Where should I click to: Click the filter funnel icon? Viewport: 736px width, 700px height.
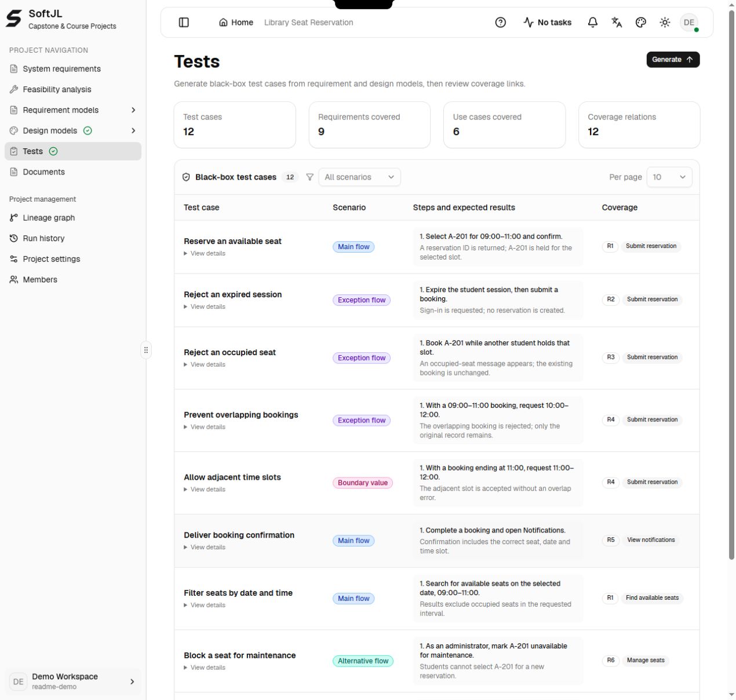pos(309,177)
